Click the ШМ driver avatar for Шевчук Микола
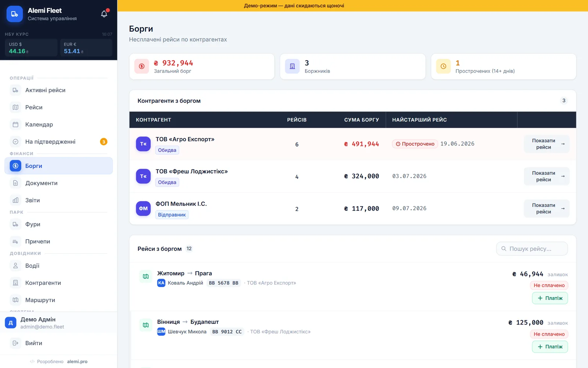The image size is (588, 368). [x=161, y=332]
